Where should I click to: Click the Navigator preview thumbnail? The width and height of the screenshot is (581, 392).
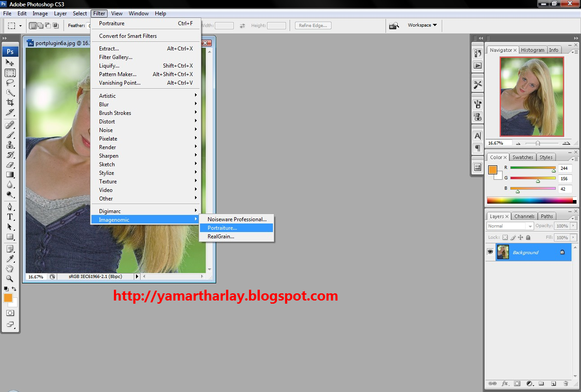531,96
